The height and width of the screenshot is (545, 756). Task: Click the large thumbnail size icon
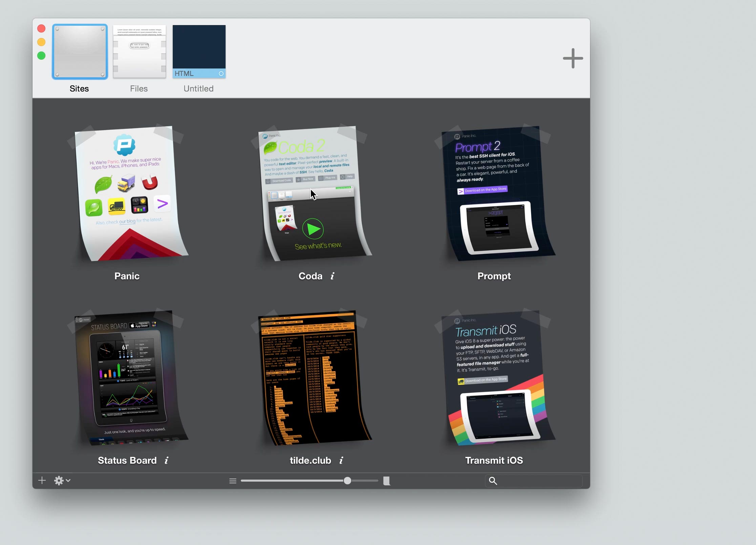[386, 481]
